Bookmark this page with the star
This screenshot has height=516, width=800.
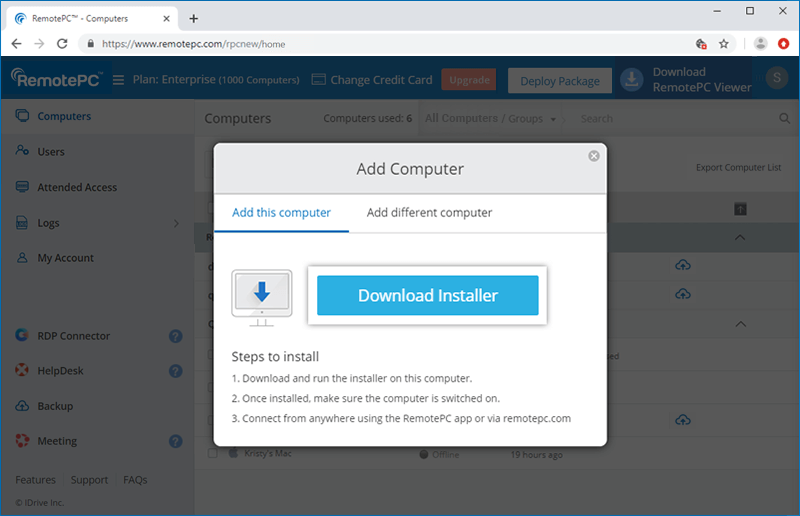tap(723, 44)
